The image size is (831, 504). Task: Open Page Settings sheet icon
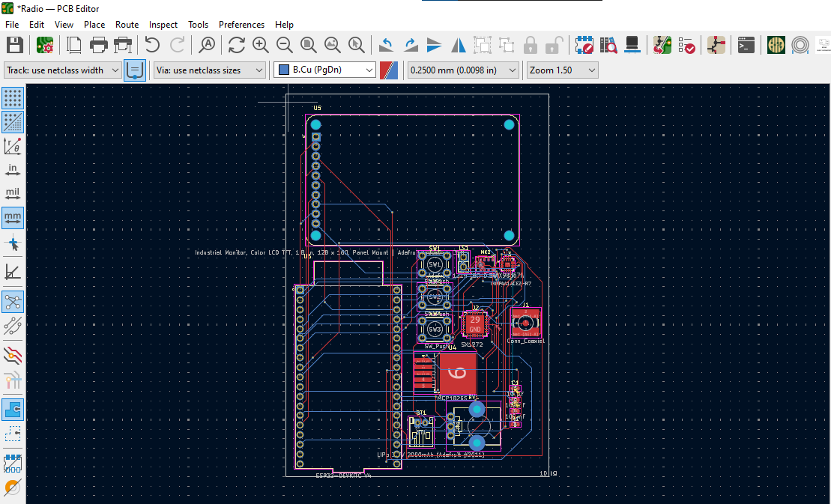74,45
